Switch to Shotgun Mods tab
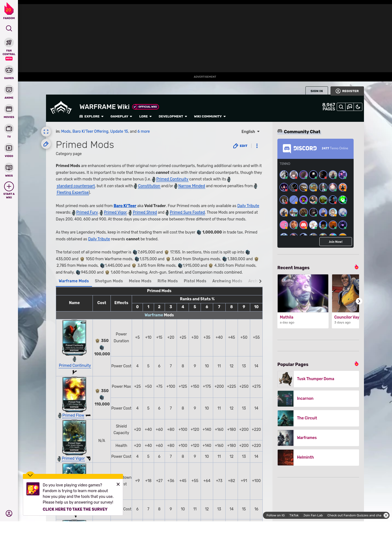The width and height of the screenshot is (392, 545). [109, 281]
